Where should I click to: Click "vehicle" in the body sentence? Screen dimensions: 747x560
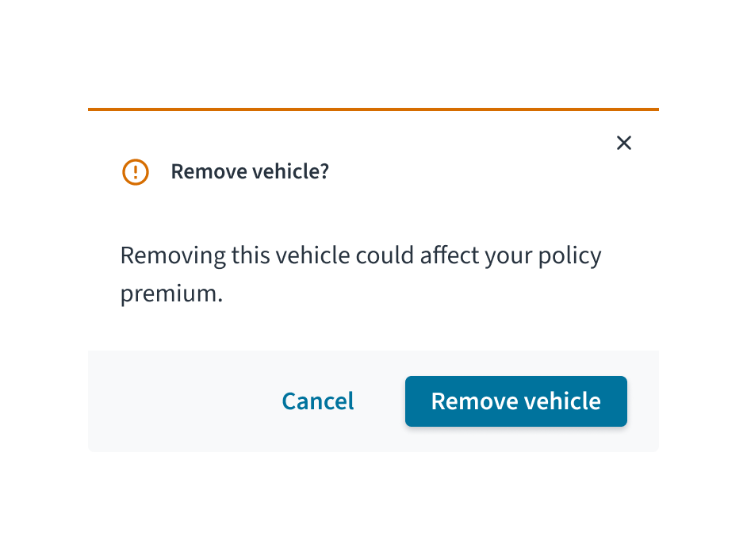click(313, 255)
